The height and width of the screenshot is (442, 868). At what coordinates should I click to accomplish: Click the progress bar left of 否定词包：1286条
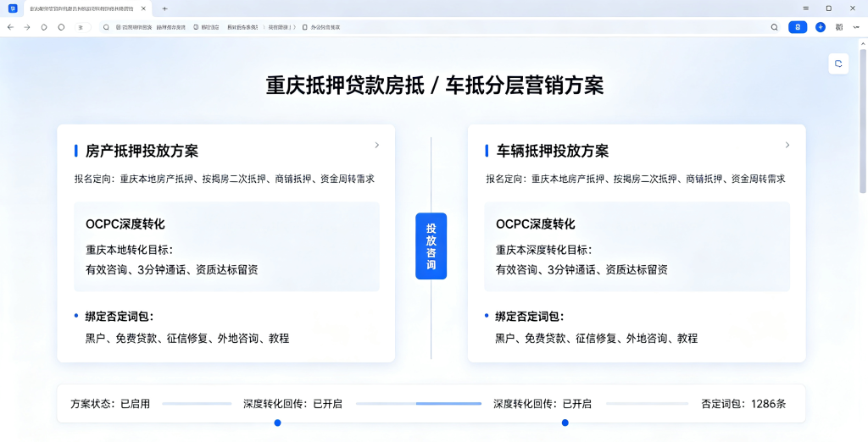tap(647, 404)
